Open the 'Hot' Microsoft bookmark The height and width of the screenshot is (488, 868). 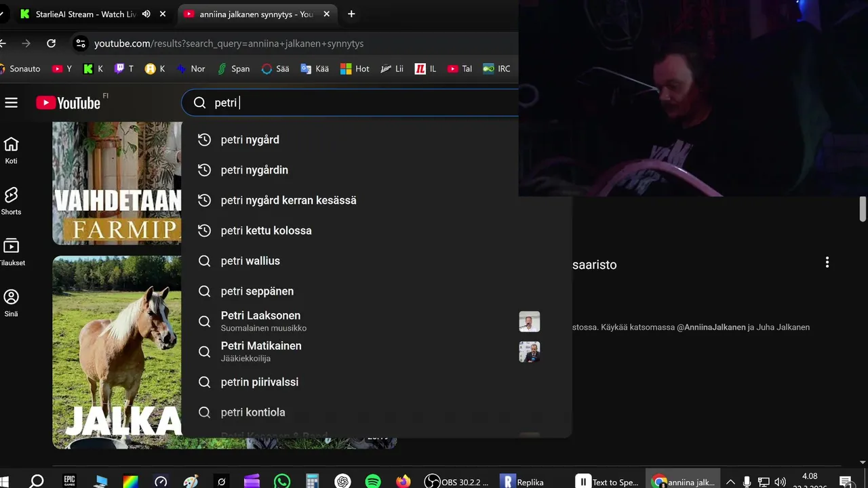click(x=355, y=68)
